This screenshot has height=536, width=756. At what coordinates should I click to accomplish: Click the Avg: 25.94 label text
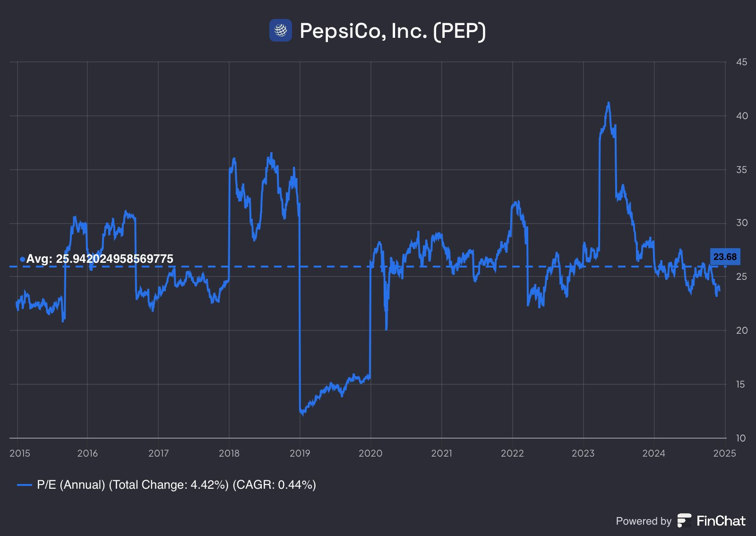tap(100, 259)
